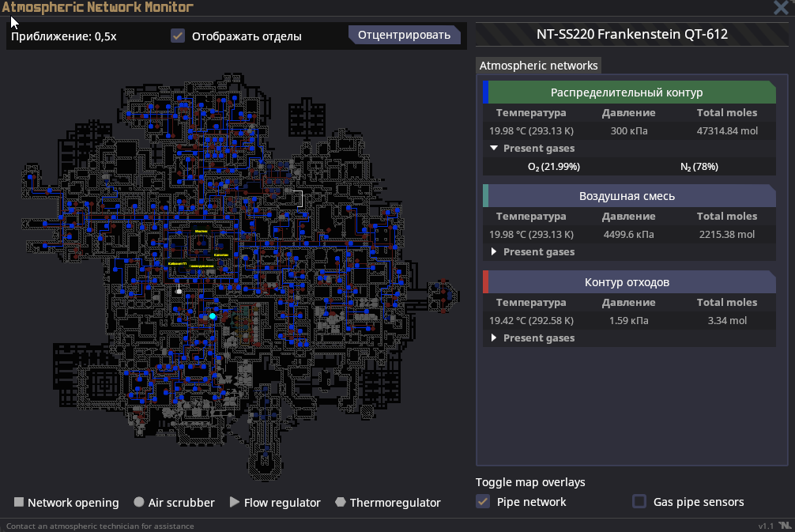Select the white dot marker on the map
The image size is (795, 532).
click(x=179, y=291)
